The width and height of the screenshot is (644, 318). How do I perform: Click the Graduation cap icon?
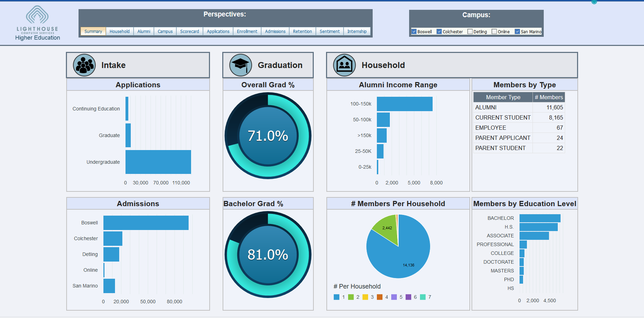[240, 65]
